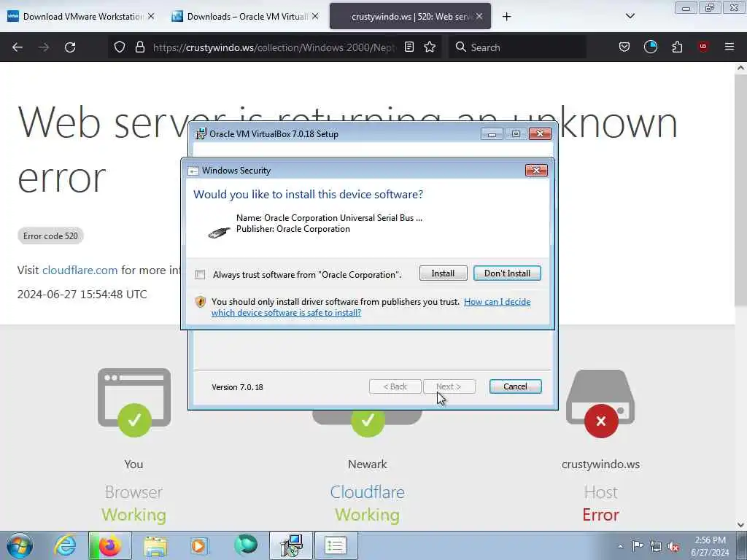747x560 pixels.
Task: Click the checklist taskbar icon
Action: pos(336,545)
